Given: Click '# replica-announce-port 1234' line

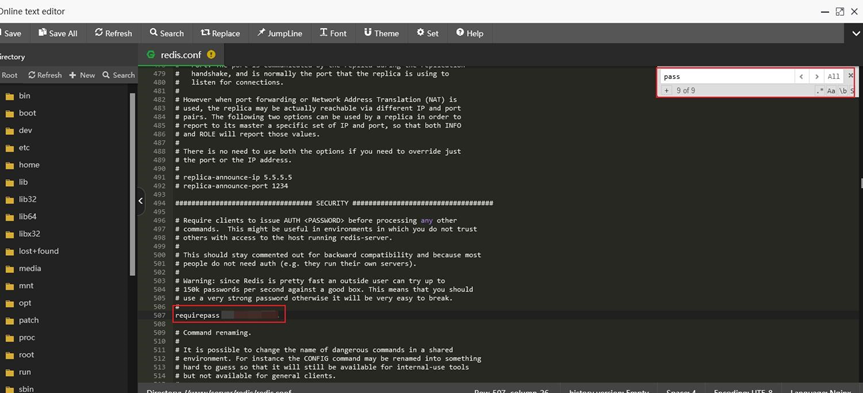Looking at the screenshot, I should click(232, 186).
